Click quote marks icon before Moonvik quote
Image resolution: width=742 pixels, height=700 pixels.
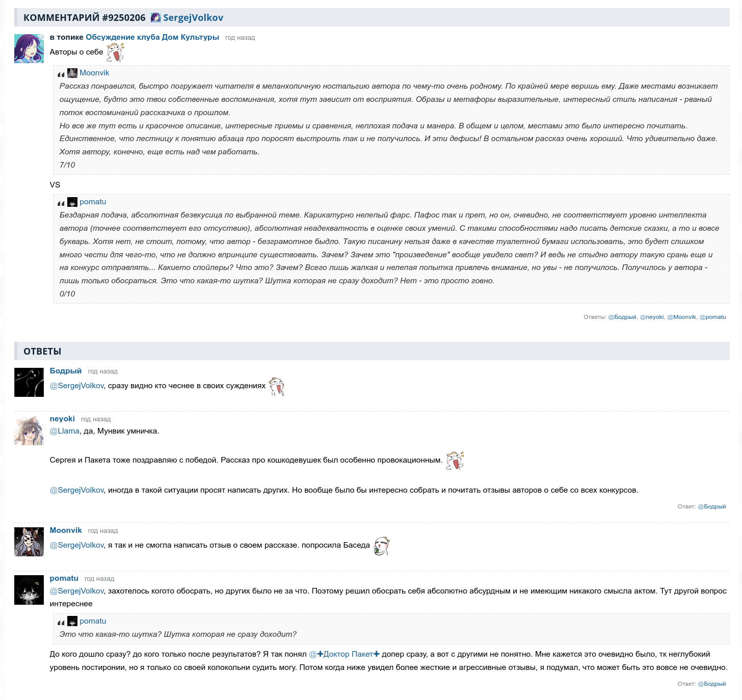[61, 74]
